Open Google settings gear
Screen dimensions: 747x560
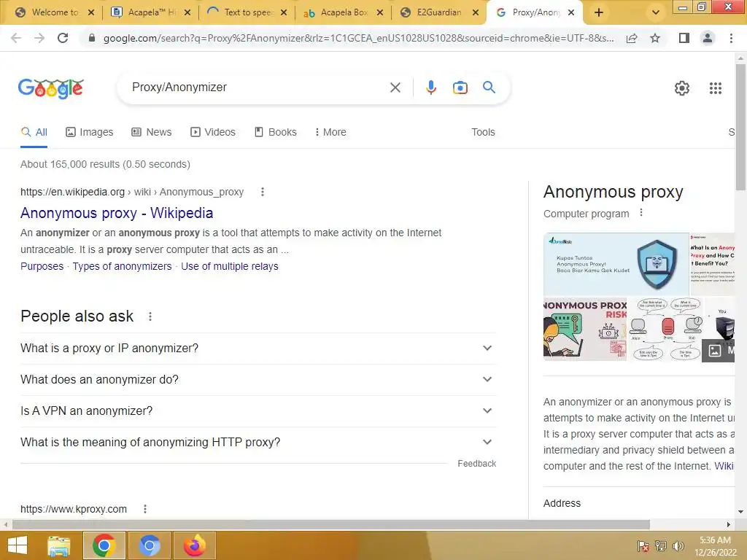point(682,88)
